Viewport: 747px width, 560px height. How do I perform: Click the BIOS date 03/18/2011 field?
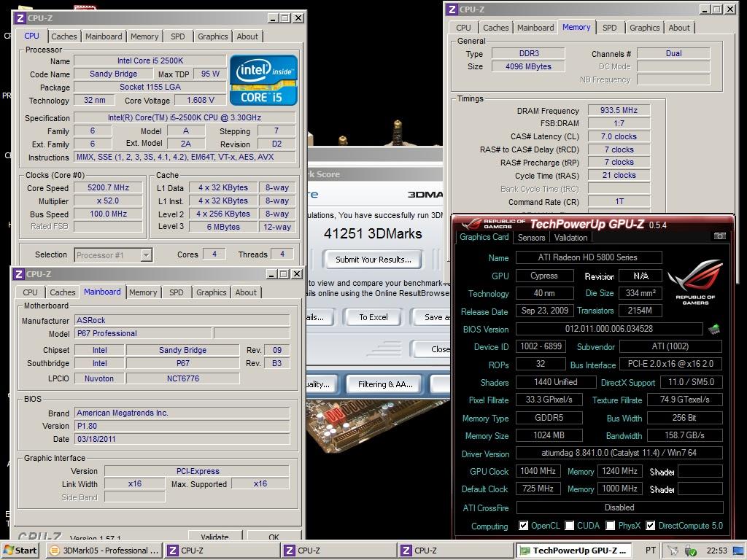(x=182, y=439)
